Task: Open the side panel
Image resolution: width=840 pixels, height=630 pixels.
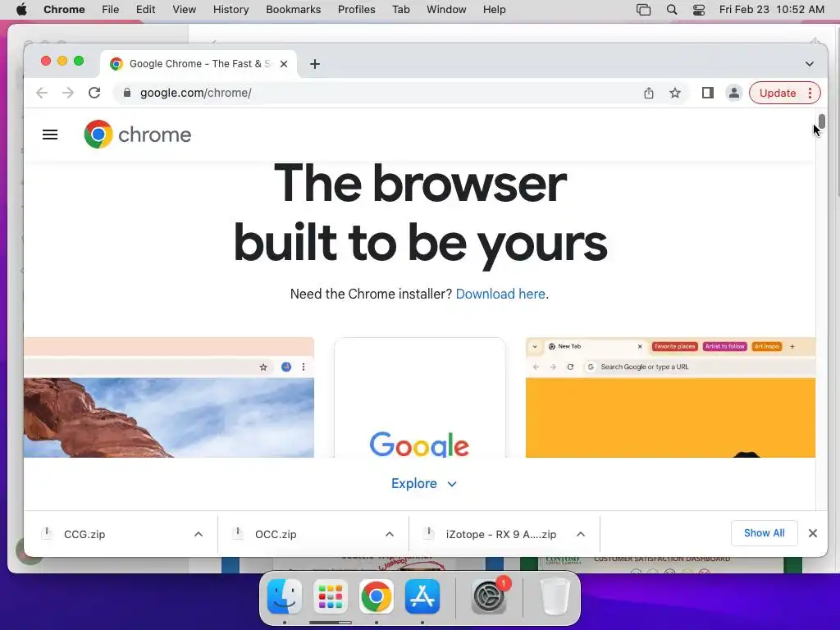Action: point(708,93)
